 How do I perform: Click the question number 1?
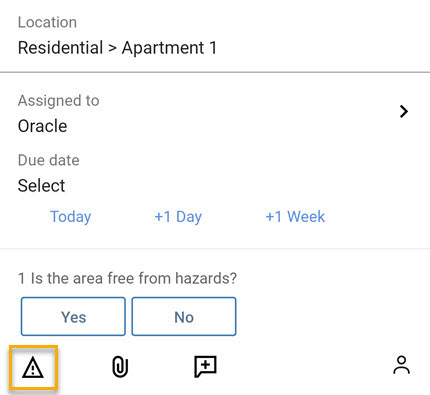[22, 278]
